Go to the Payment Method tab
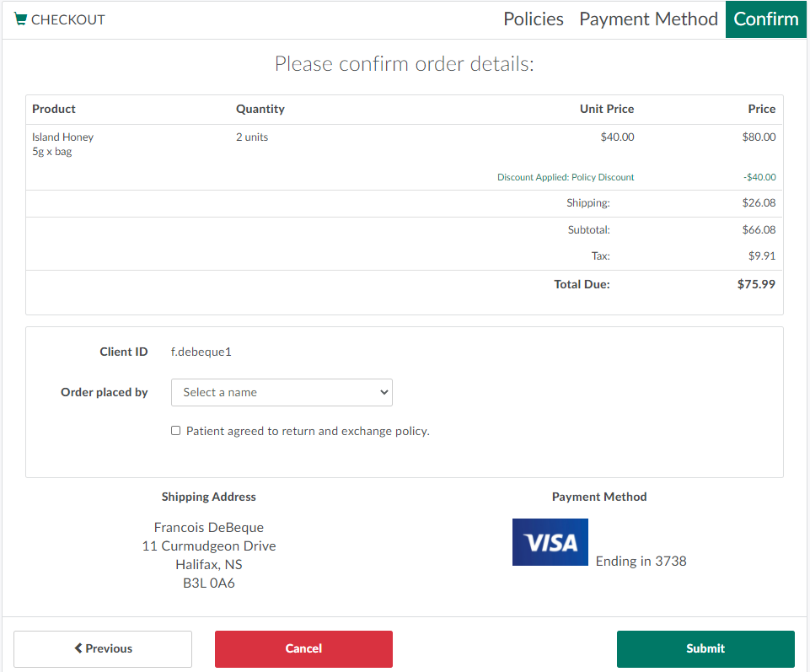Viewport: 810px width, 672px height. coord(648,19)
